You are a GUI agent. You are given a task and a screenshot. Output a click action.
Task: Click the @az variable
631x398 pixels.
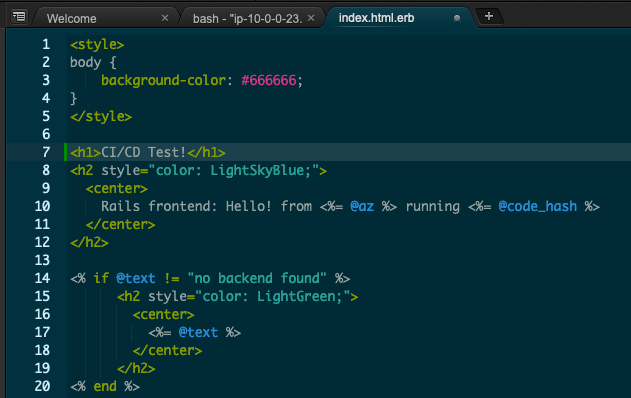(x=362, y=206)
